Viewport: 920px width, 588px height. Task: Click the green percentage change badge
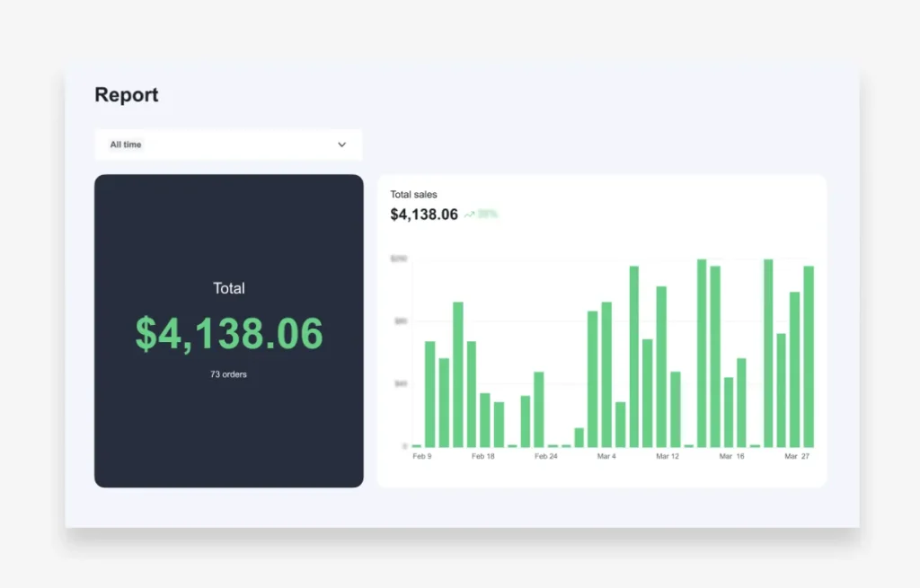pos(487,215)
